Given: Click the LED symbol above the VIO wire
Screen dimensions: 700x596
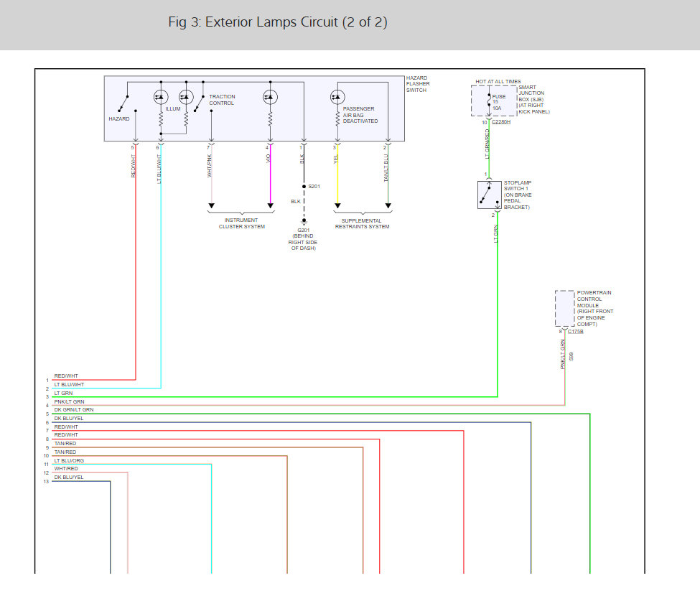Looking at the screenshot, I should [270, 97].
